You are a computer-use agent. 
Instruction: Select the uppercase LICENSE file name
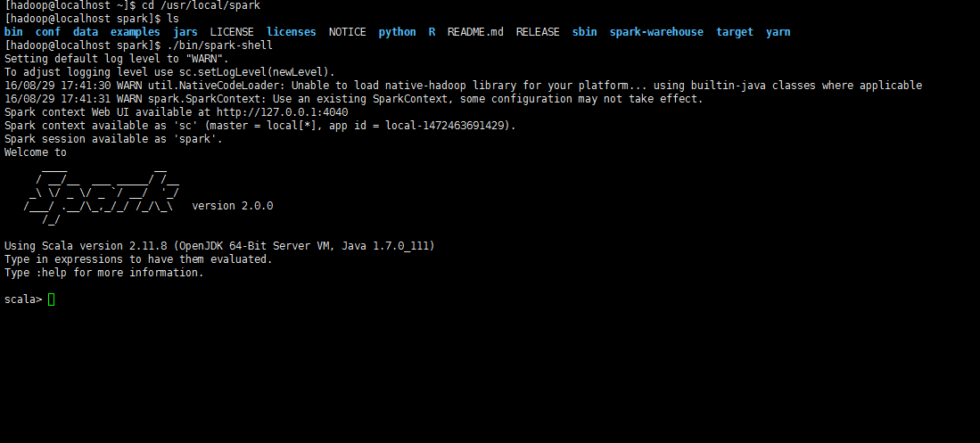point(232,32)
